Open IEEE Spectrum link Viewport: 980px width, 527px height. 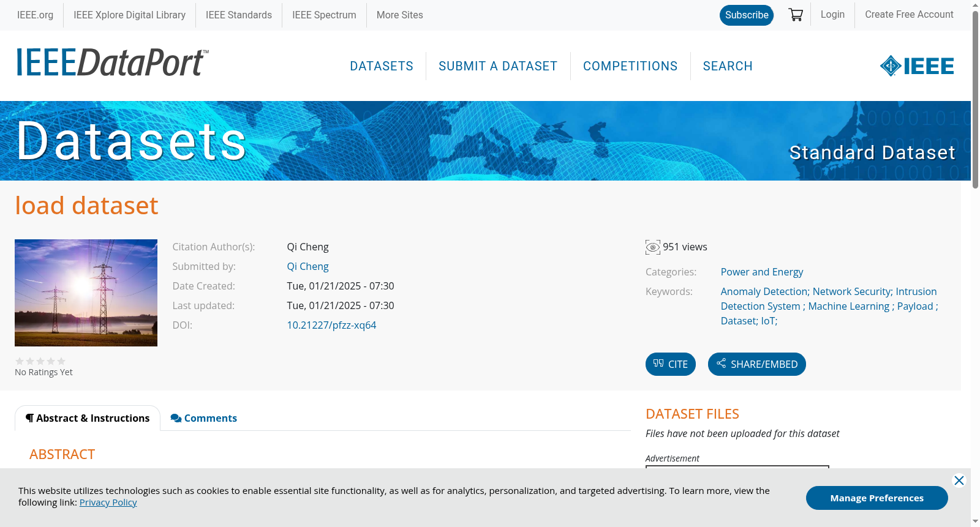[x=324, y=15]
